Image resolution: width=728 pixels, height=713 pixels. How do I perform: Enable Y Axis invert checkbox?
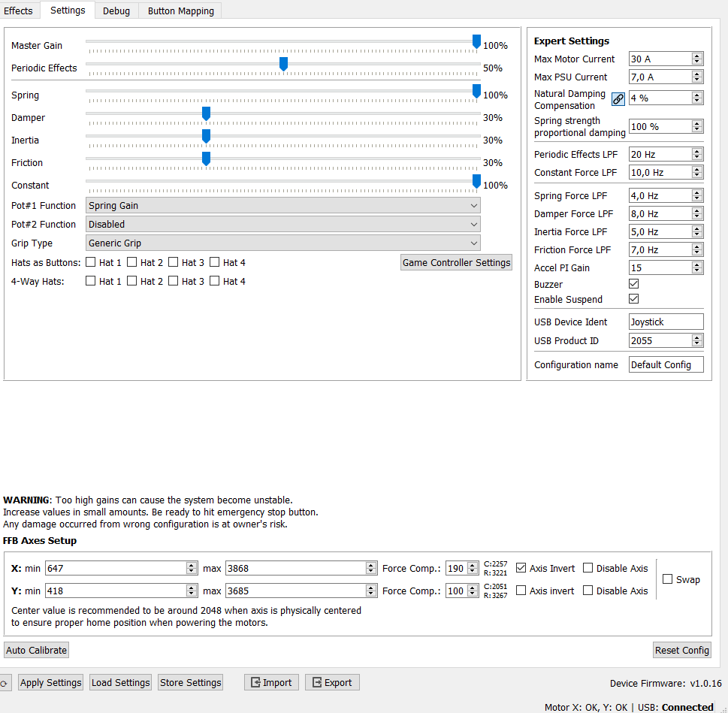[x=521, y=591]
